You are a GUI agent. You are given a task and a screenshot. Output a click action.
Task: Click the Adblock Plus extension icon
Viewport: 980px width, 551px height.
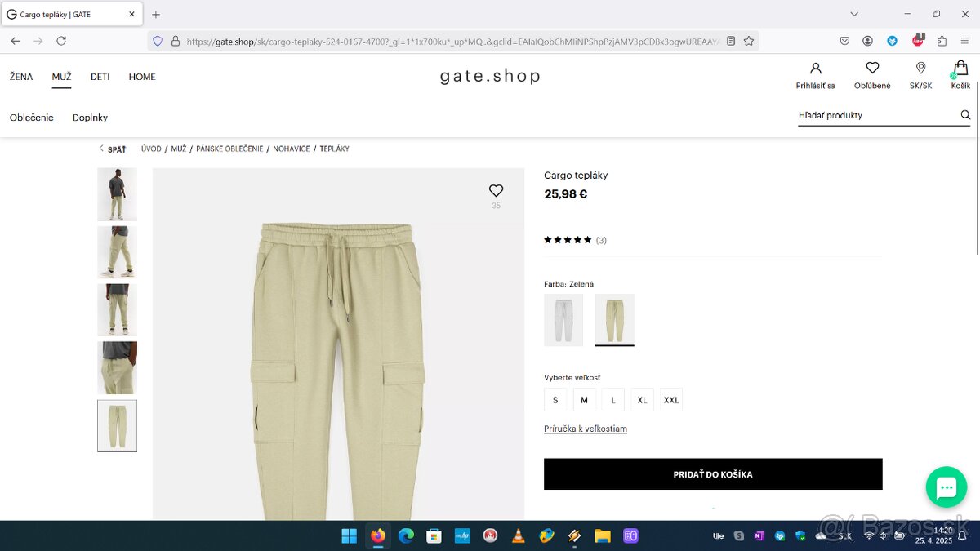click(x=918, y=40)
